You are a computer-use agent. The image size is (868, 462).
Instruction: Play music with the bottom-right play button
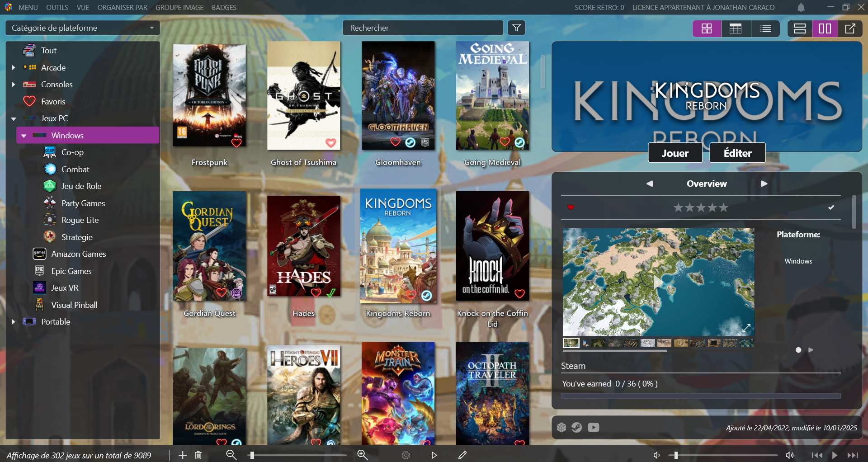[835, 455]
